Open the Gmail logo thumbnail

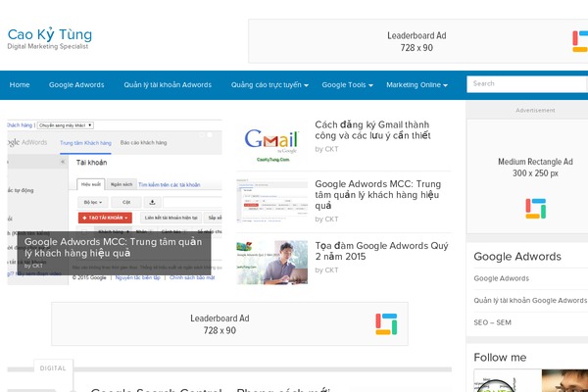tap(272, 144)
